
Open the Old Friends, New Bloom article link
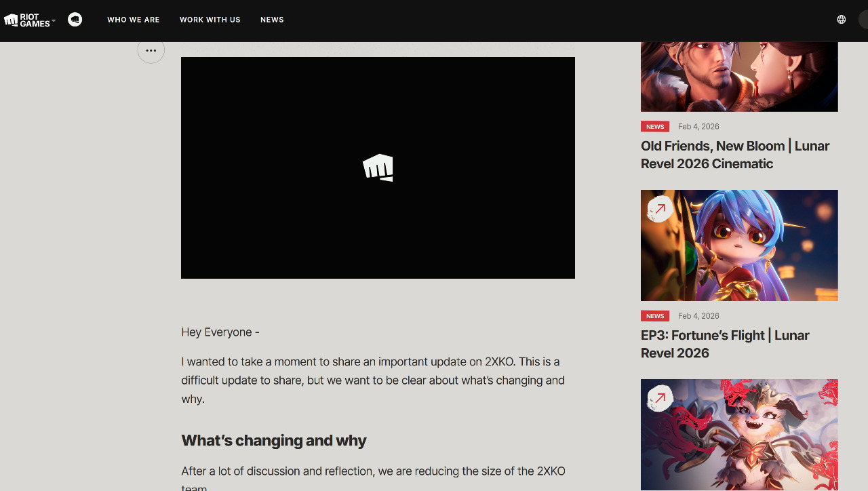tap(735, 155)
